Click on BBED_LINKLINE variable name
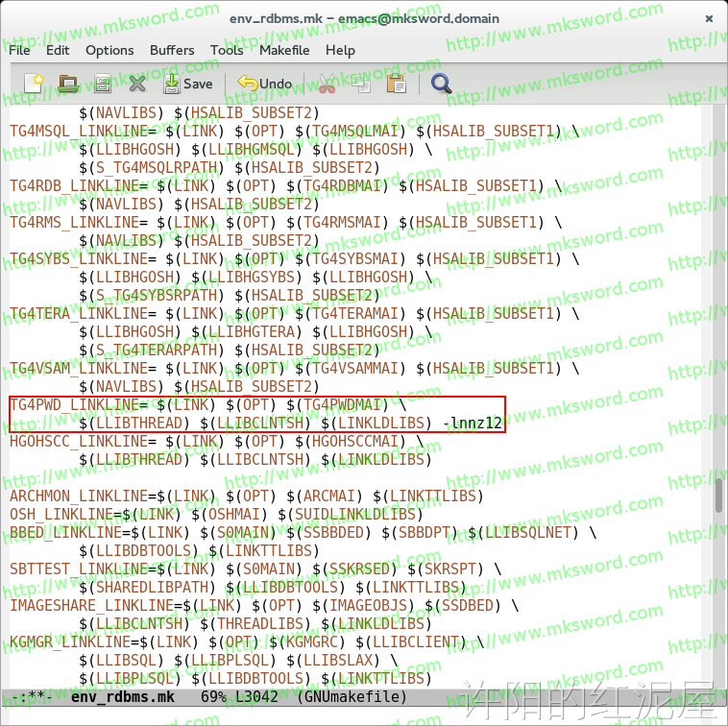The height and width of the screenshot is (726, 728). tap(65, 532)
